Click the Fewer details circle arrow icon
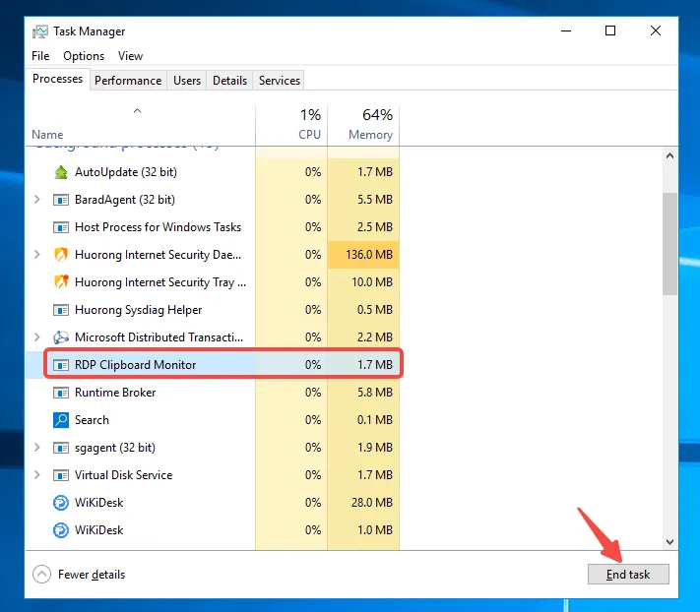The image size is (700, 612). coord(41,575)
